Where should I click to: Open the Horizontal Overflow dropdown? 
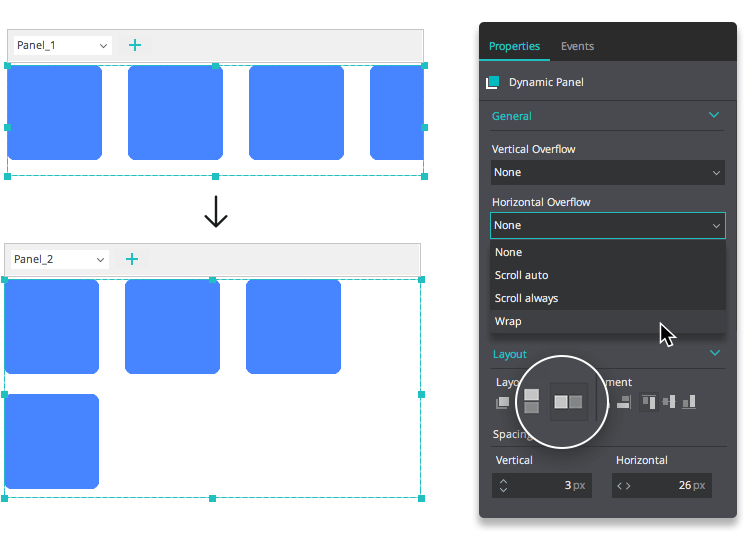(x=607, y=225)
